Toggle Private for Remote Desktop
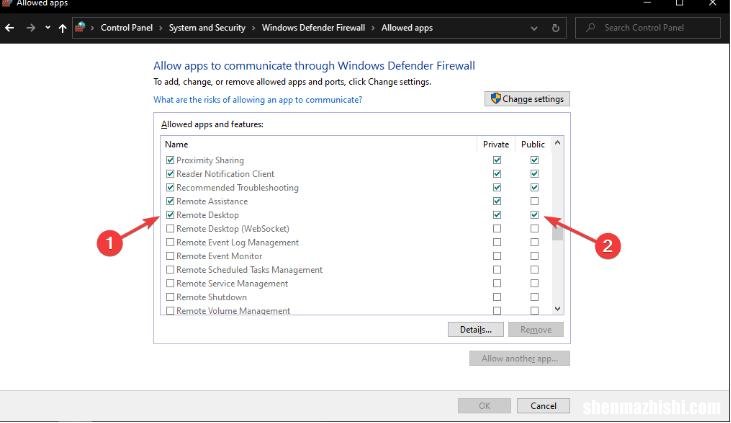 point(497,215)
